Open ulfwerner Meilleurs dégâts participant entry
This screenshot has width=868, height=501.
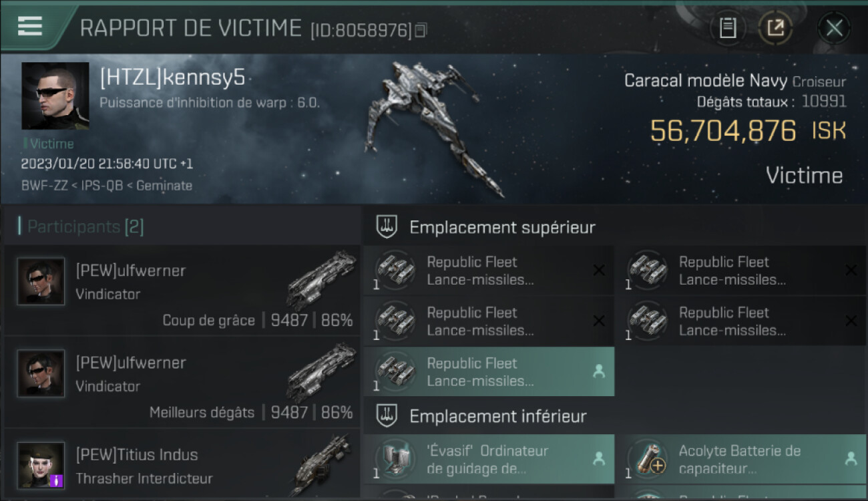182,382
